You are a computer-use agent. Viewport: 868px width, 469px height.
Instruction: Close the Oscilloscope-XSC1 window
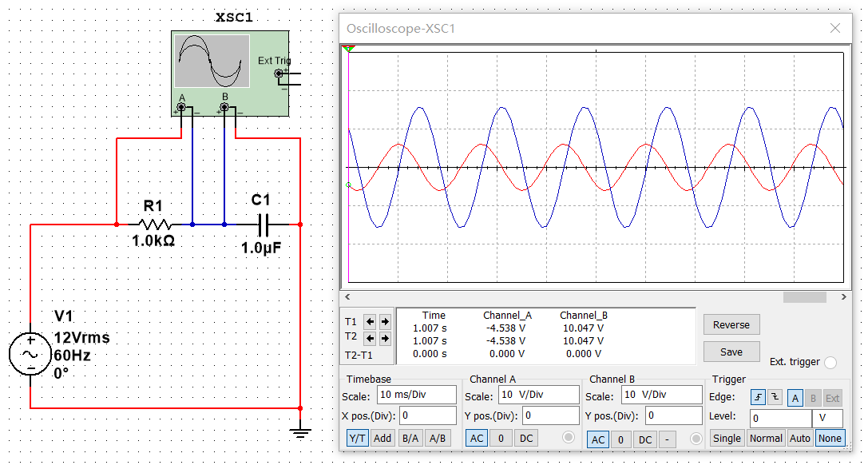[x=835, y=28]
